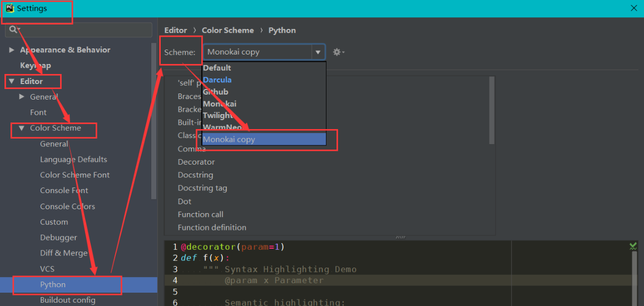Screen dimensions: 644x306
Task: Click Color Scheme in the breadcrumb
Action: pyautogui.click(x=227, y=31)
